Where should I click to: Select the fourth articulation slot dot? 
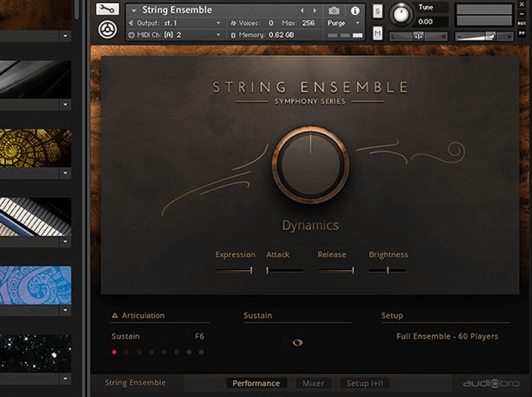pos(152,352)
